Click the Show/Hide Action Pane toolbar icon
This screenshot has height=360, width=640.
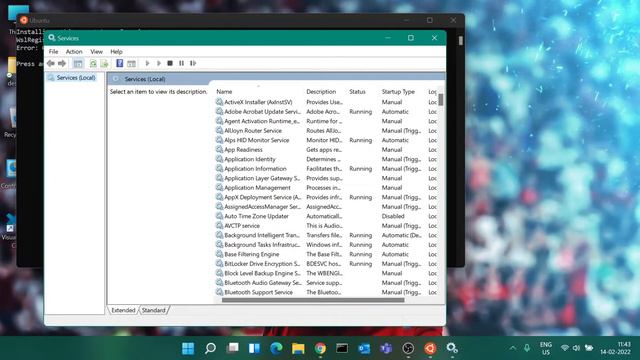pos(131,63)
